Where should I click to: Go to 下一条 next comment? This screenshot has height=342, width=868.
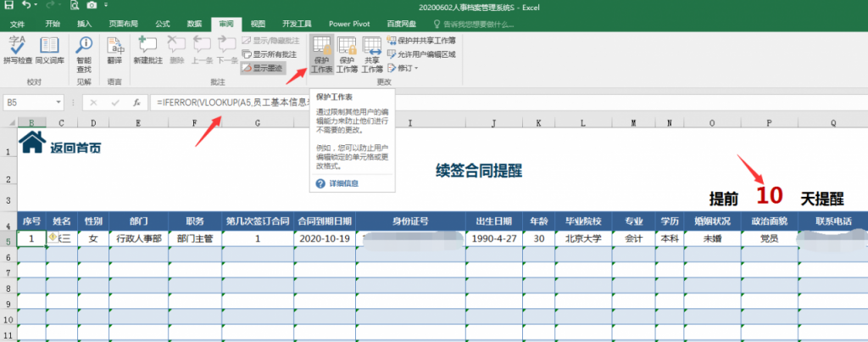227,50
